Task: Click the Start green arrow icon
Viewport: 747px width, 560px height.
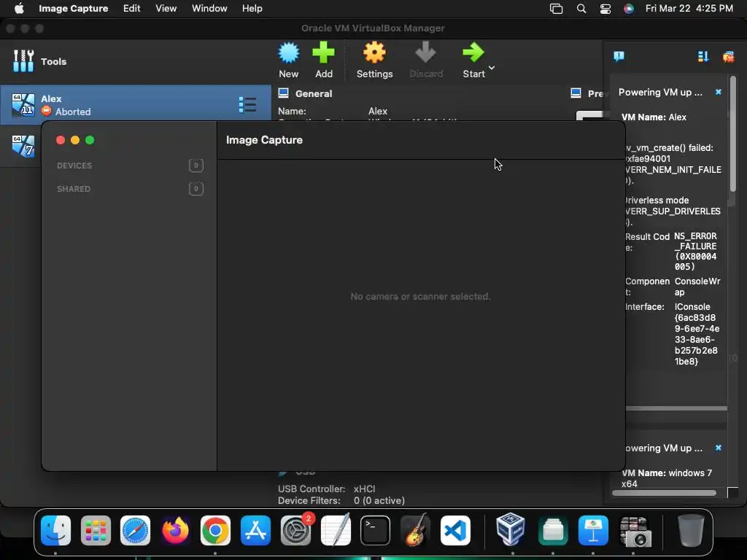Action: coord(473,52)
